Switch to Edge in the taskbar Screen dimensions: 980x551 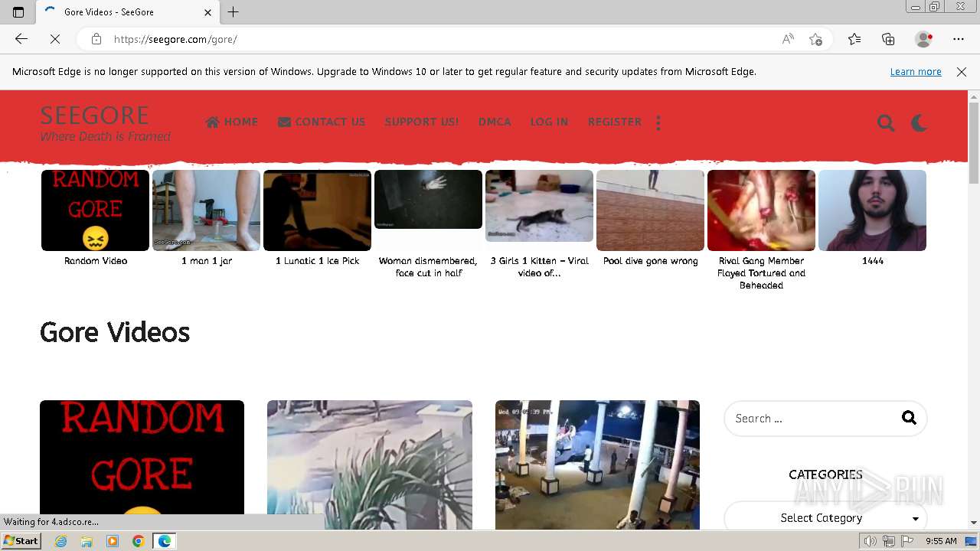165,541
